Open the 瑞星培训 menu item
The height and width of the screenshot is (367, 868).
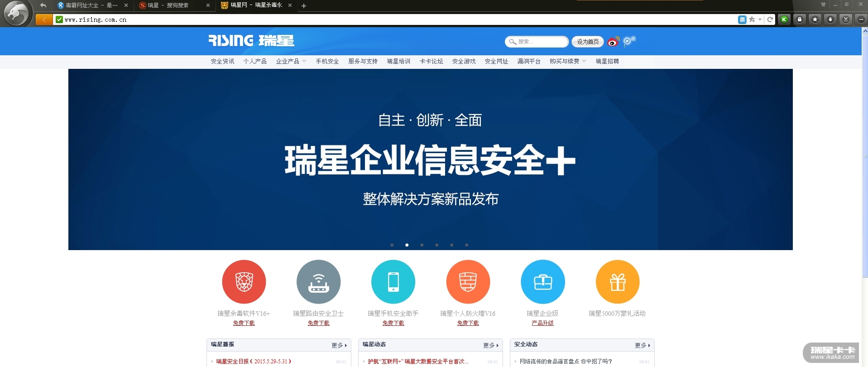(x=398, y=61)
